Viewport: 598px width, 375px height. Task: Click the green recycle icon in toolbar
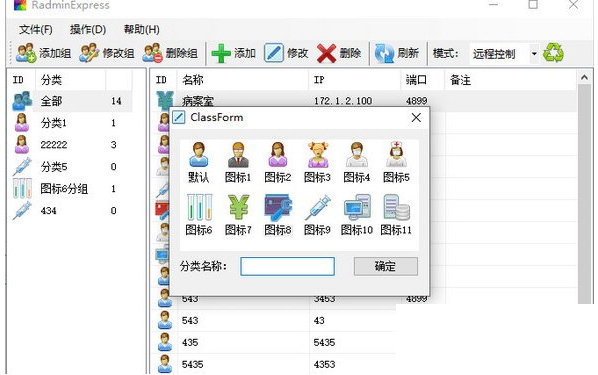click(x=553, y=53)
